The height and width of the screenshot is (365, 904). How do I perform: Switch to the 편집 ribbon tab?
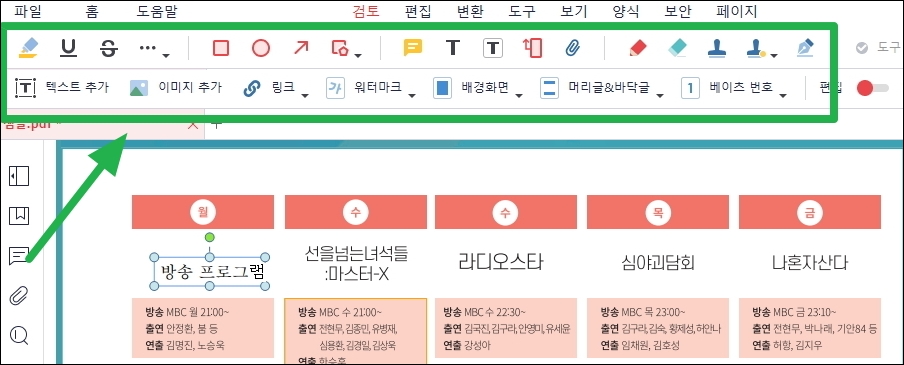pyautogui.click(x=418, y=12)
